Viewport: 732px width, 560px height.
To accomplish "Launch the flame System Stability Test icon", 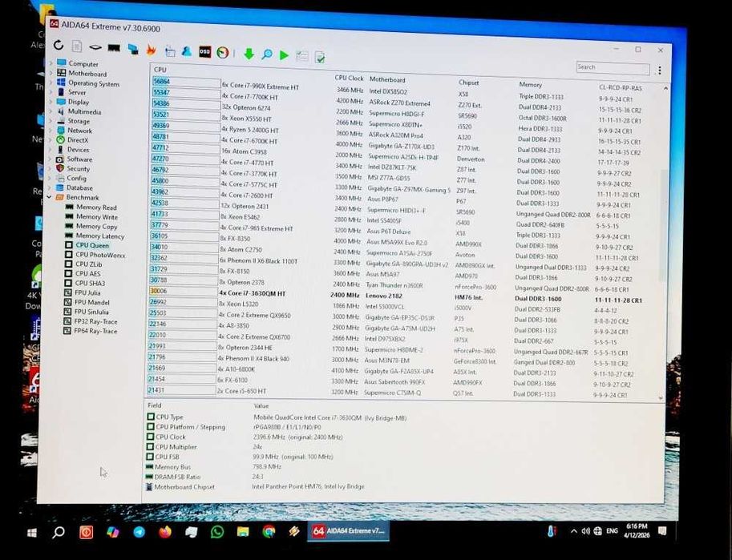I will pos(151,50).
